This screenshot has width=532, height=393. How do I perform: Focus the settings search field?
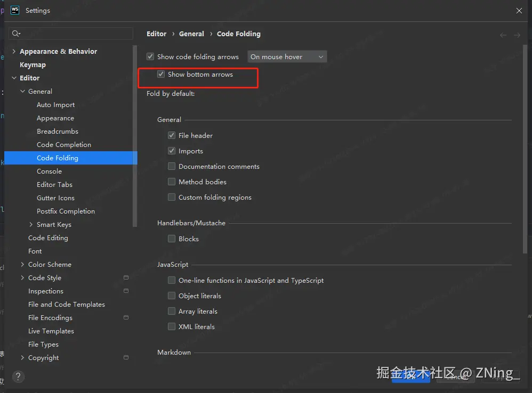[x=70, y=33]
